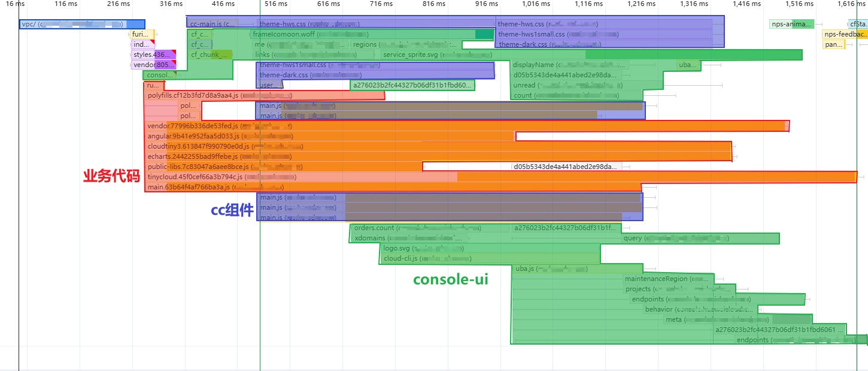Image resolution: width=868 pixels, height=371 pixels.
Task: Click the maintenanceRegion request bar
Action: point(668,279)
